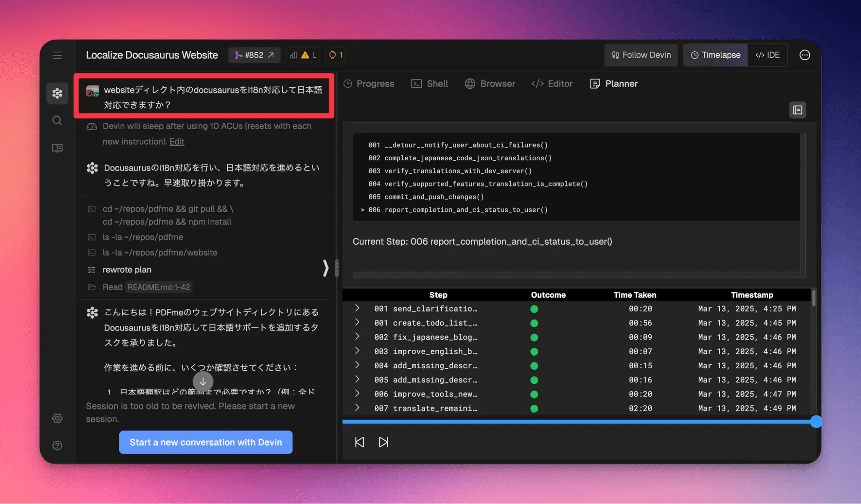Expand step 007 translate_remaining row
The image size is (861, 504).
pos(357,408)
